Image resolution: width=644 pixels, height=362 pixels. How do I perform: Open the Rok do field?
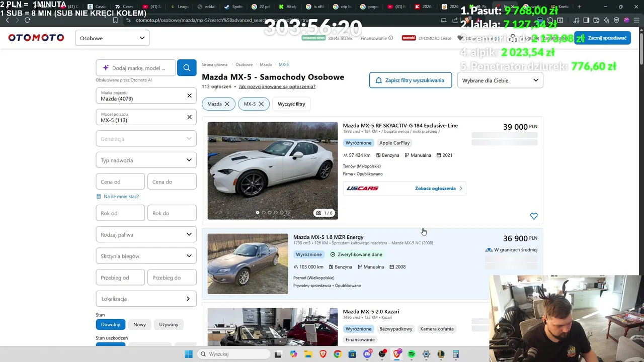[x=172, y=213]
